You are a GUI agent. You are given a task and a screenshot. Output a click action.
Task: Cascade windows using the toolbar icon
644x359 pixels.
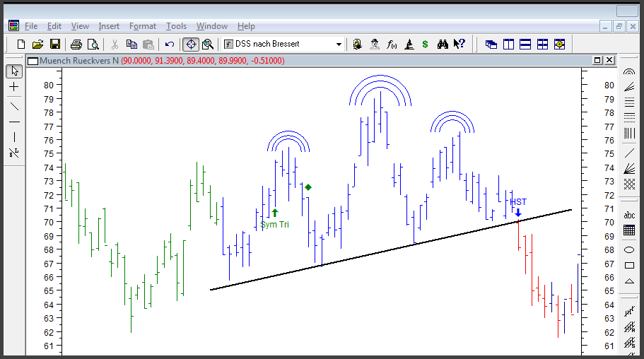coord(491,45)
